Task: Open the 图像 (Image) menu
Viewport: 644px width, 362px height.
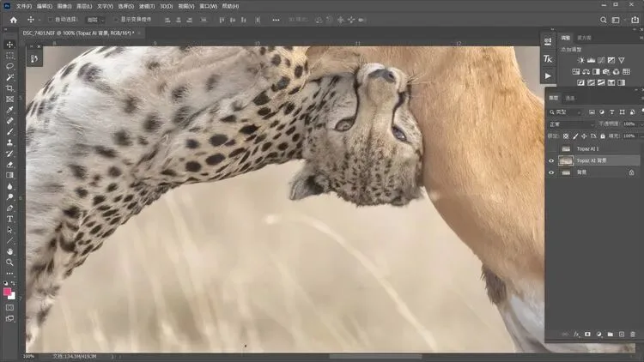Action: 64,6
